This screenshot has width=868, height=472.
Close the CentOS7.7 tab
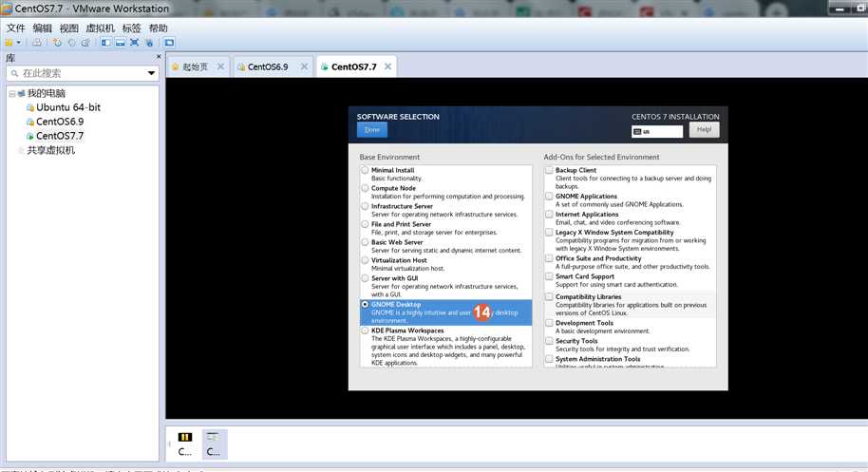pos(388,66)
